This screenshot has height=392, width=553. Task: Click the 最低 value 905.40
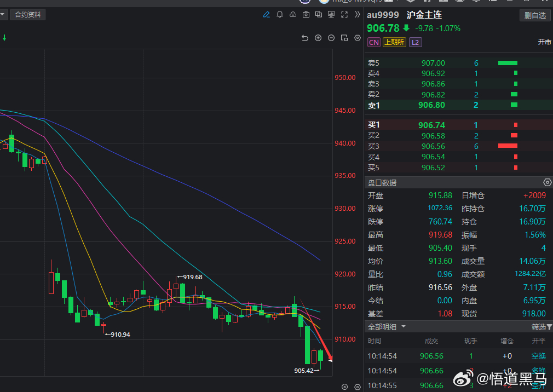(x=440, y=248)
